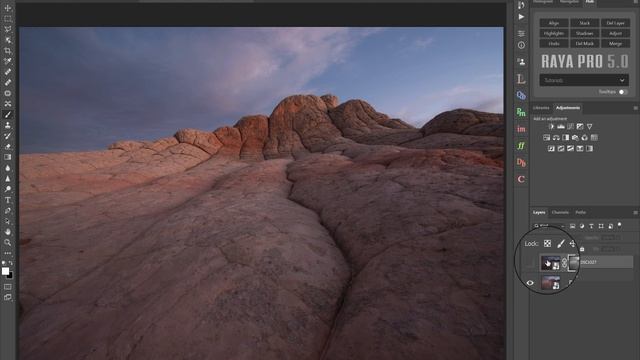Select the Gradient tool
Viewport: 640px width, 360px height.
(8, 157)
